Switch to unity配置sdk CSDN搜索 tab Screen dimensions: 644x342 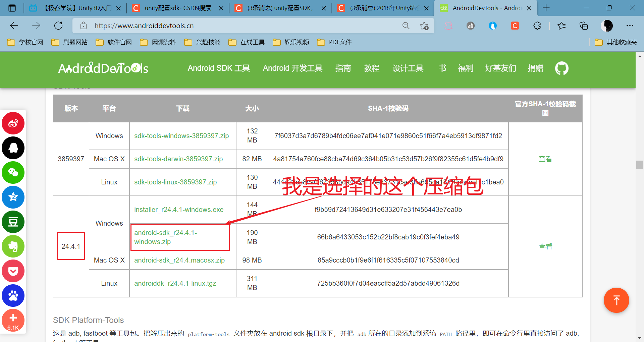177,8
